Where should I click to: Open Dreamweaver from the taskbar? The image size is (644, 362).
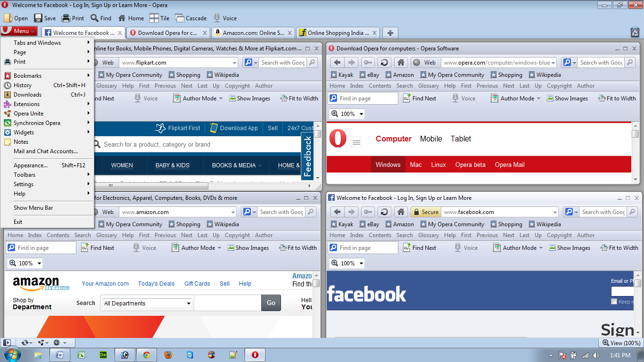point(103,355)
